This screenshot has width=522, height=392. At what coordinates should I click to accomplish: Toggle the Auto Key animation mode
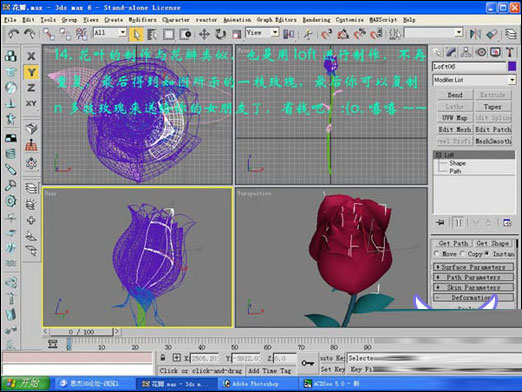pyautogui.click(x=332, y=358)
